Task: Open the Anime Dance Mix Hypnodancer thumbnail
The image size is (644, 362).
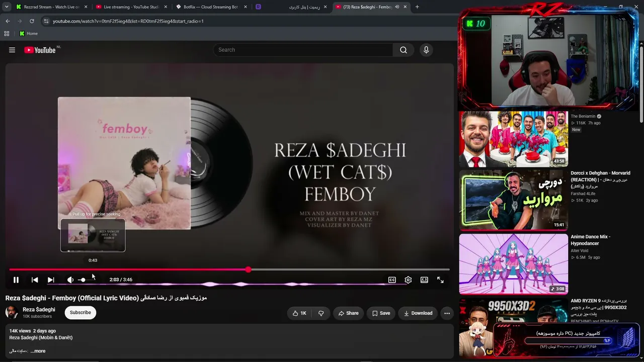Action: pyautogui.click(x=513, y=264)
